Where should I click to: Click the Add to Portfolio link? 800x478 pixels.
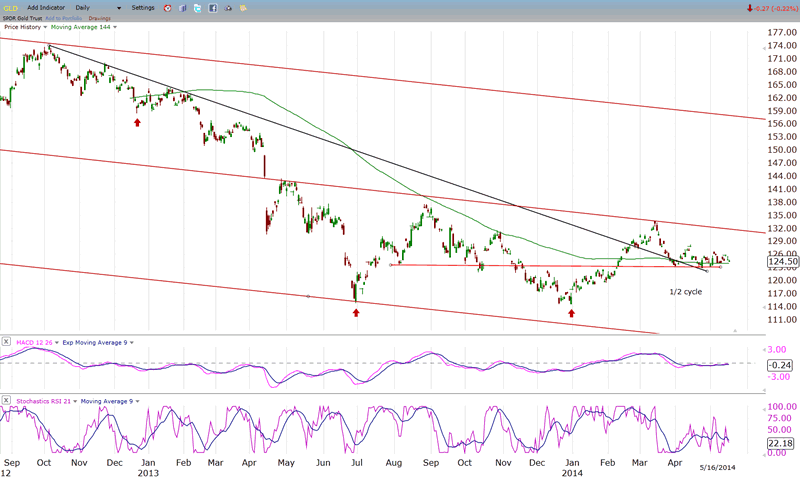65,18
